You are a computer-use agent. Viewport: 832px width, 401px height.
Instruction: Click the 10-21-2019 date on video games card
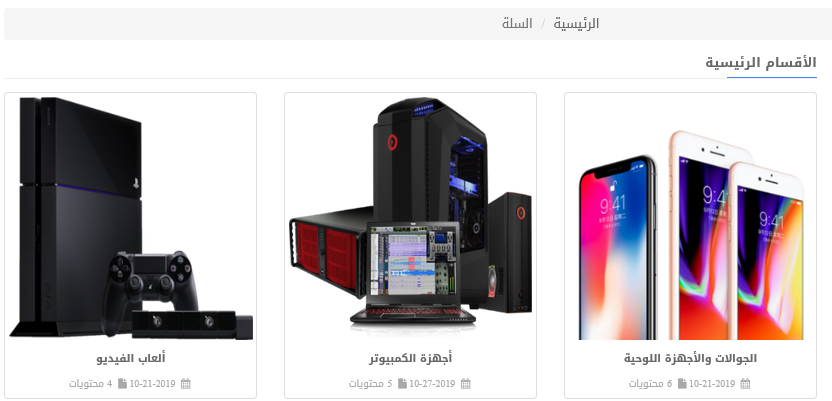coord(152,383)
